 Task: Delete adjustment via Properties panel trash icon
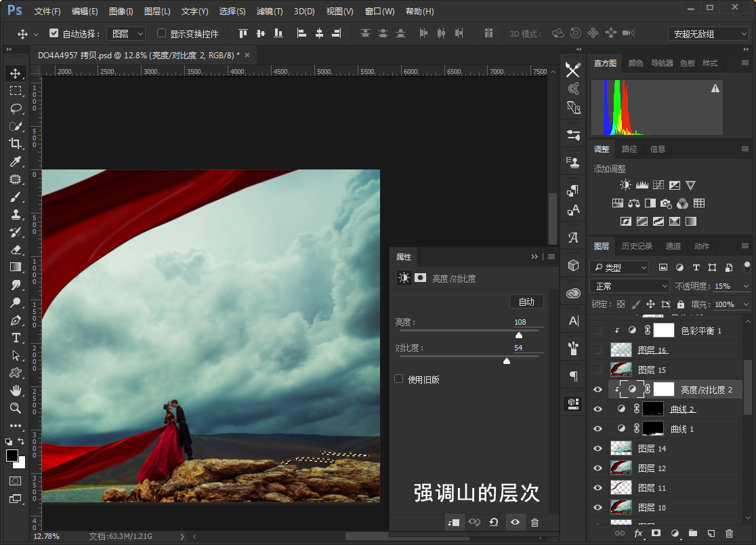point(534,523)
